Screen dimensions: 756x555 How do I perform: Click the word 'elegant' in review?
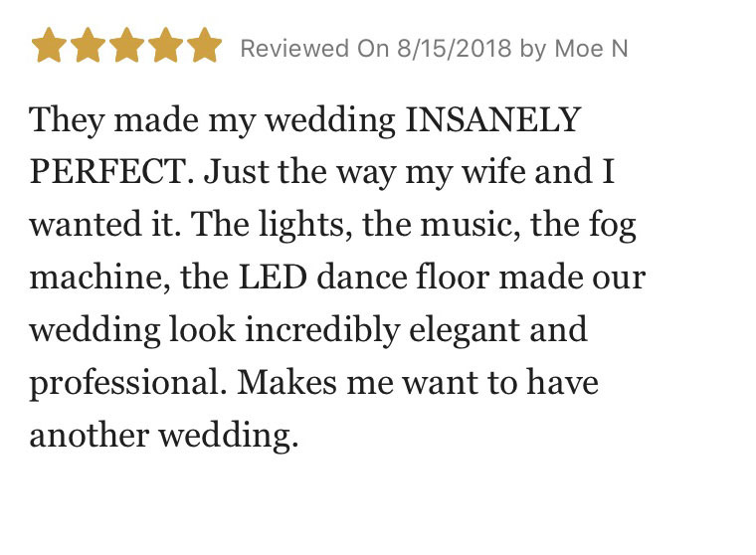click(x=465, y=331)
